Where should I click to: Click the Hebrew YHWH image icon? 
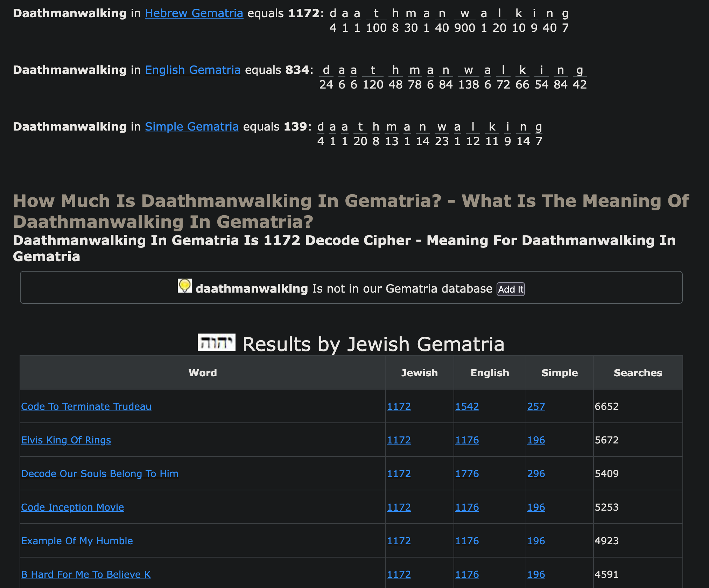pos(216,342)
